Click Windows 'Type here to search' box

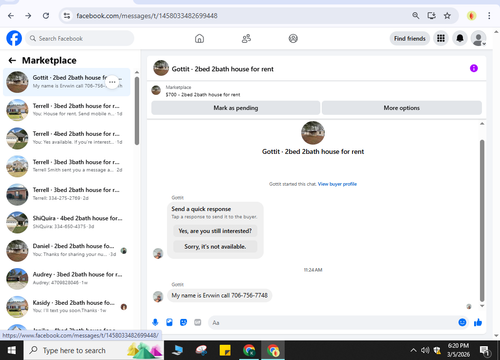(94, 350)
